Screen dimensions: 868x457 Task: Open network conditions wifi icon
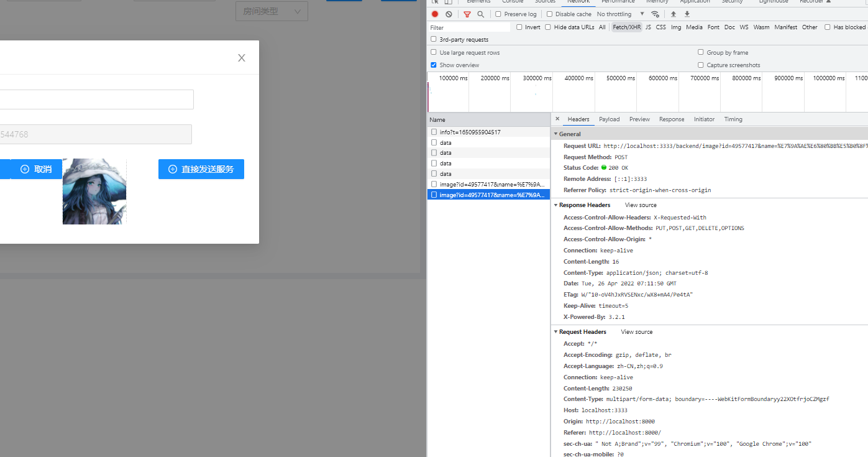click(x=655, y=14)
